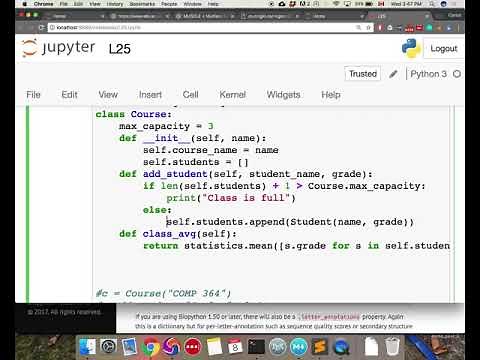Open the swirl-colored app in the dock

[x=171, y=347]
